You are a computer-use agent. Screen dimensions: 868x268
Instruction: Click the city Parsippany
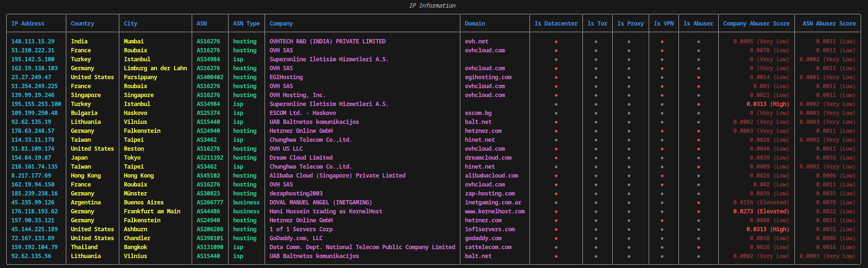pos(140,77)
